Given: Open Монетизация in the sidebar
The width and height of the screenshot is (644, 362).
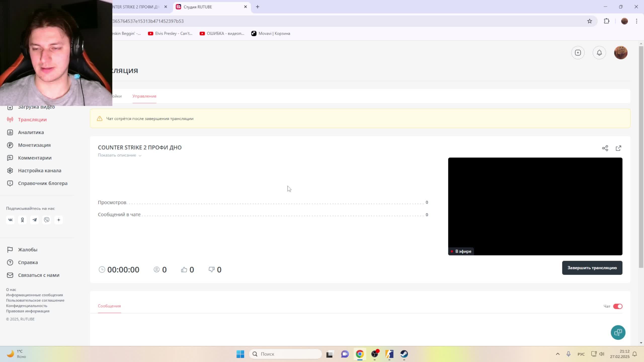Looking at the screenshot, I should [34, 145].
